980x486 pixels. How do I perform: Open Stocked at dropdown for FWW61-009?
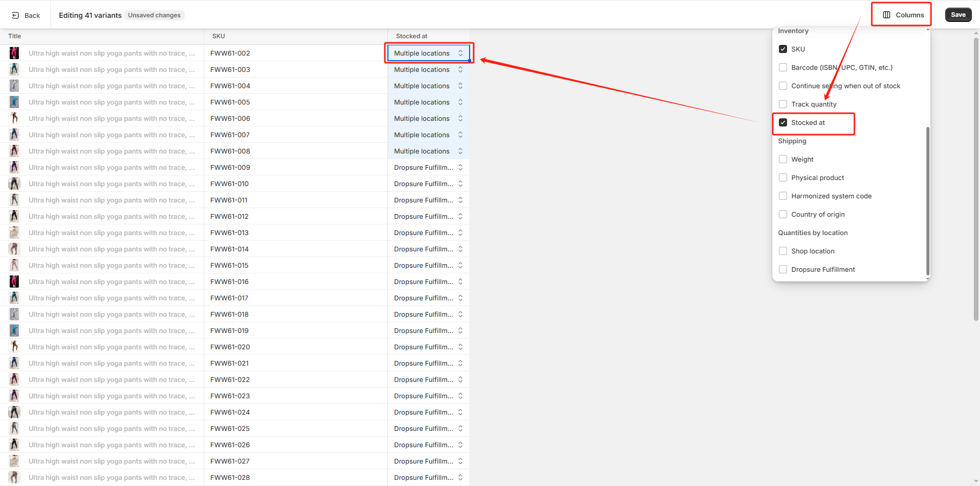click(428, 167)
